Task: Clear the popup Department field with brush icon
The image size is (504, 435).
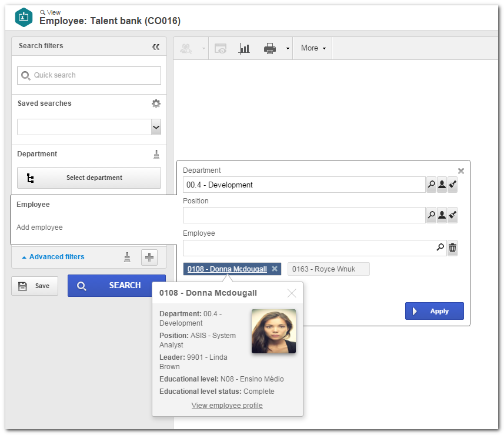Action: click(x=453, y=185)
